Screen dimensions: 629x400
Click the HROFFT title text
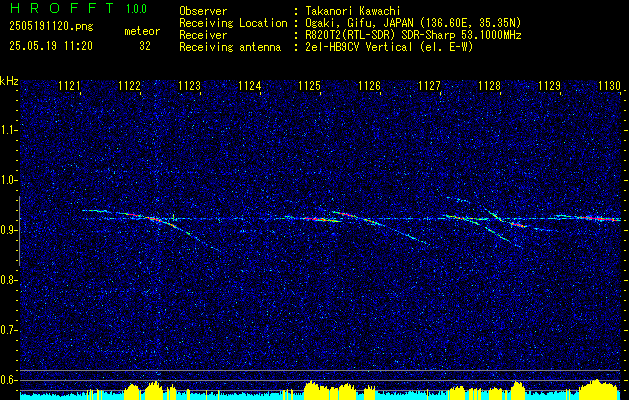[62, 8]
